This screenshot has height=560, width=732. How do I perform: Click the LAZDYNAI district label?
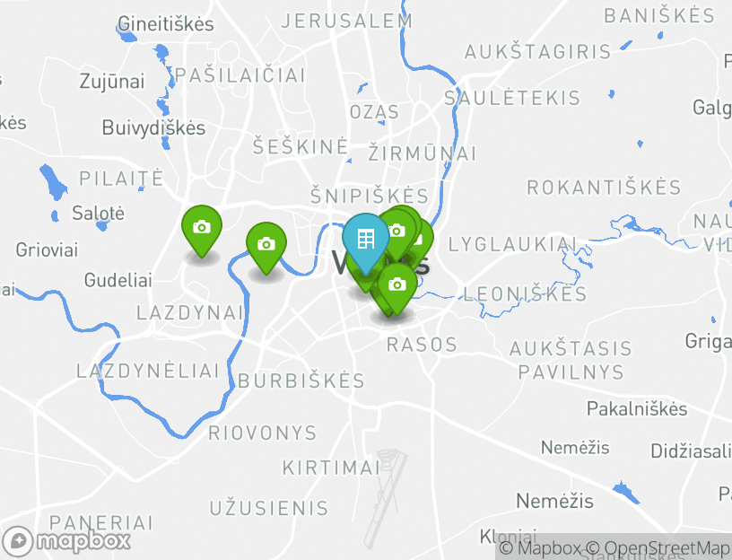190,313
